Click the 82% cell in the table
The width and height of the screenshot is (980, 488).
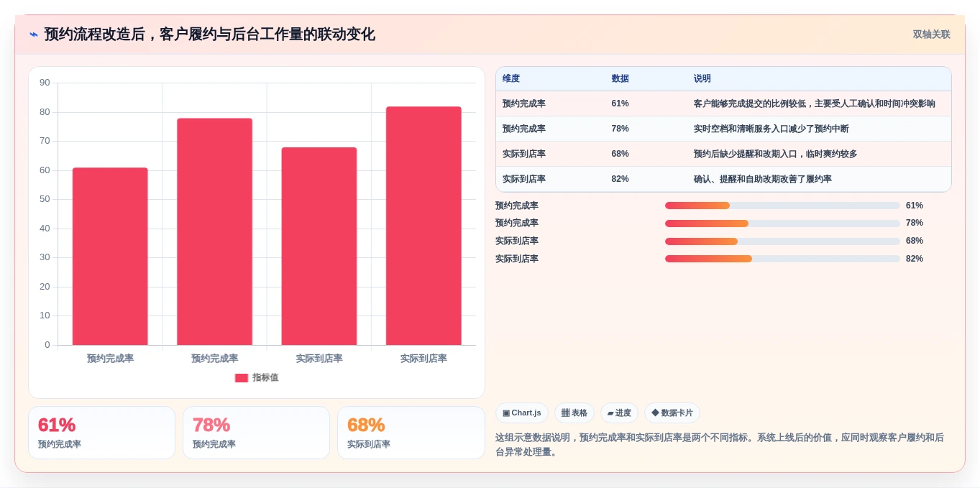[x=620, y=179]
